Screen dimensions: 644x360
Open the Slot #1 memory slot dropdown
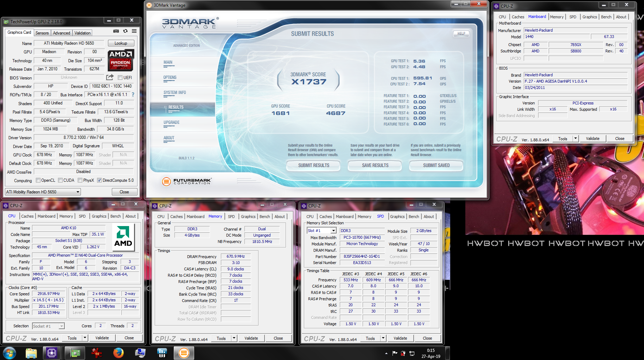pyautogui.click(x=322, y=231)
